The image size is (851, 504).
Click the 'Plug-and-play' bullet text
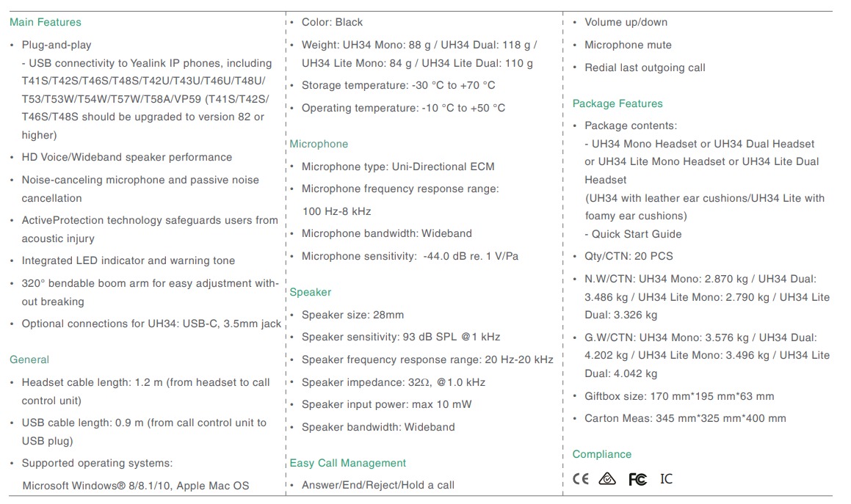[57, 45]
